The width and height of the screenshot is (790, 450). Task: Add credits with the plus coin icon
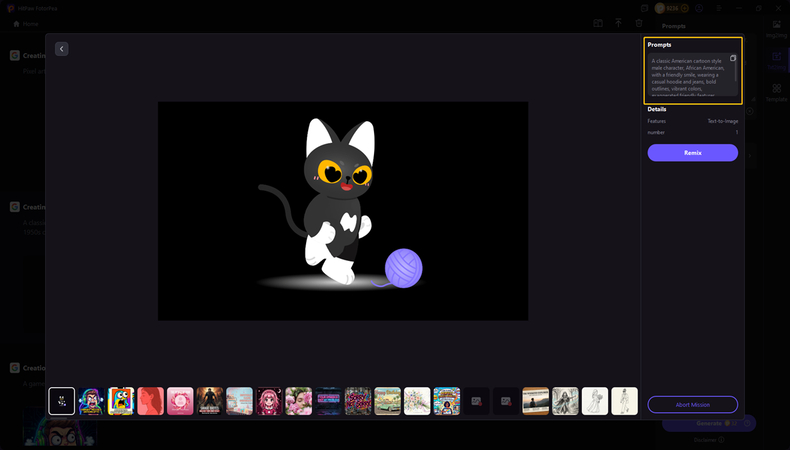point(684,8)
